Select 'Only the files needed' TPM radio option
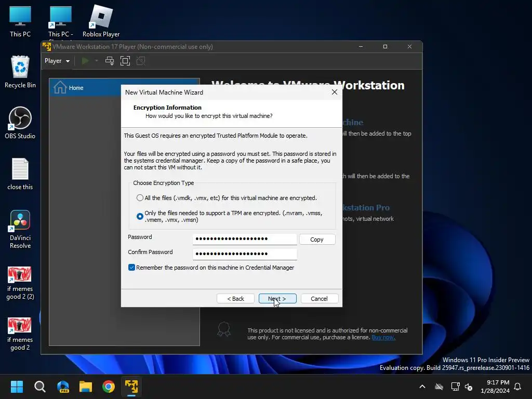The image size is (532, 399). pos(140,216)
